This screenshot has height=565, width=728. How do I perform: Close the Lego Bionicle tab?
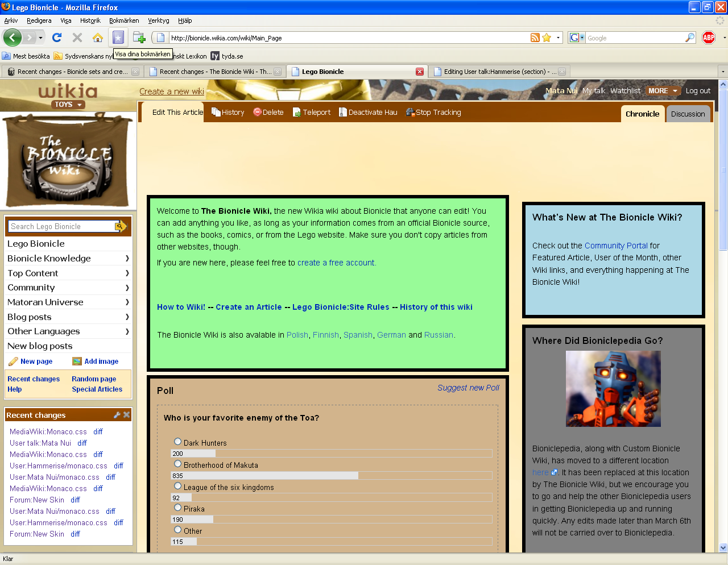(420, 72)
